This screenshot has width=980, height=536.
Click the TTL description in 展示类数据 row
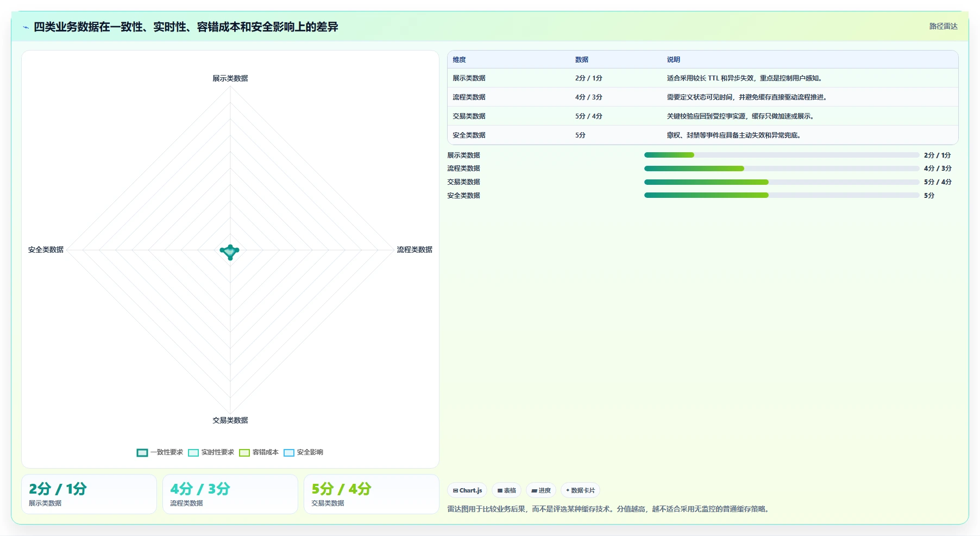[745, 78]
